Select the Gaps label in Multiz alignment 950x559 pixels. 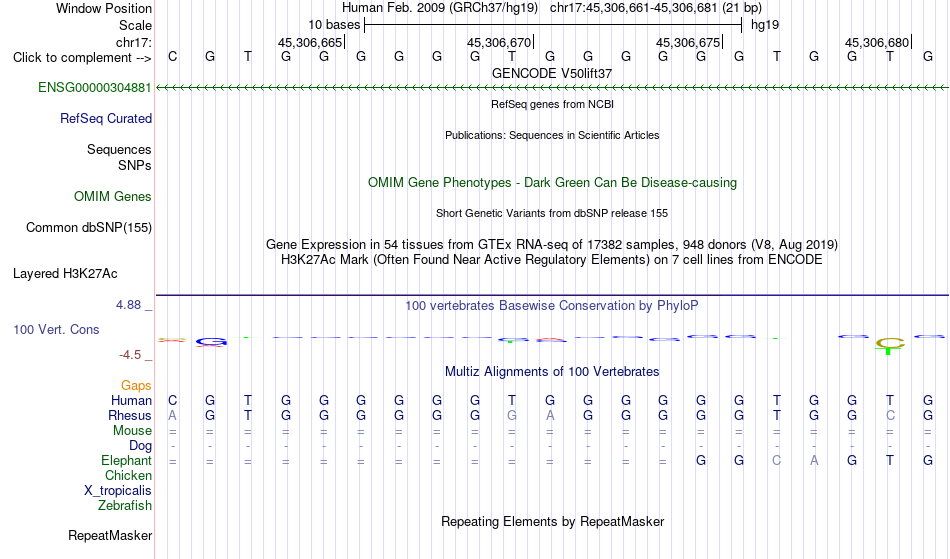pyautogui.click(x=136, y=385)
